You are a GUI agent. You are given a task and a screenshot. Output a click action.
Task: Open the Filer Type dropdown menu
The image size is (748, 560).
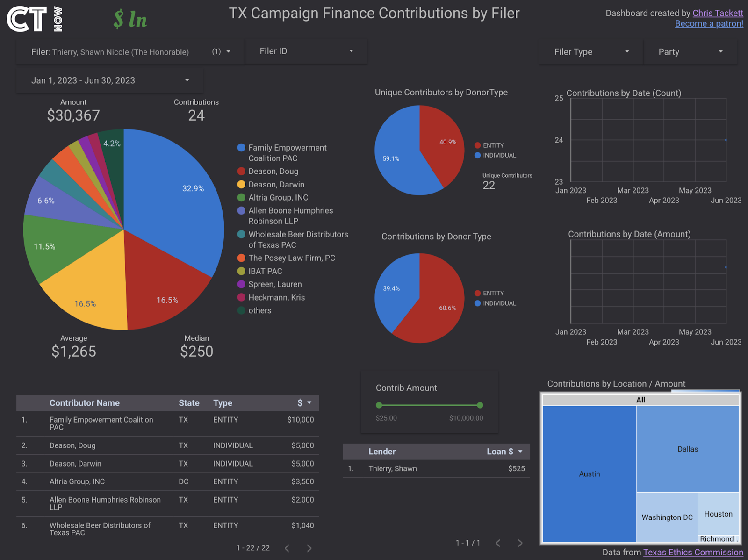[591, 52]
